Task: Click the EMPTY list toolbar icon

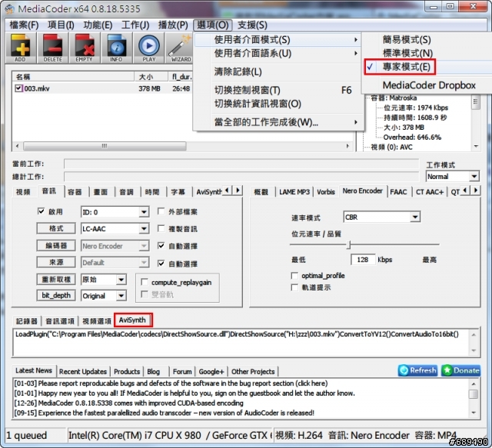Action: click(x=85, y=48)
